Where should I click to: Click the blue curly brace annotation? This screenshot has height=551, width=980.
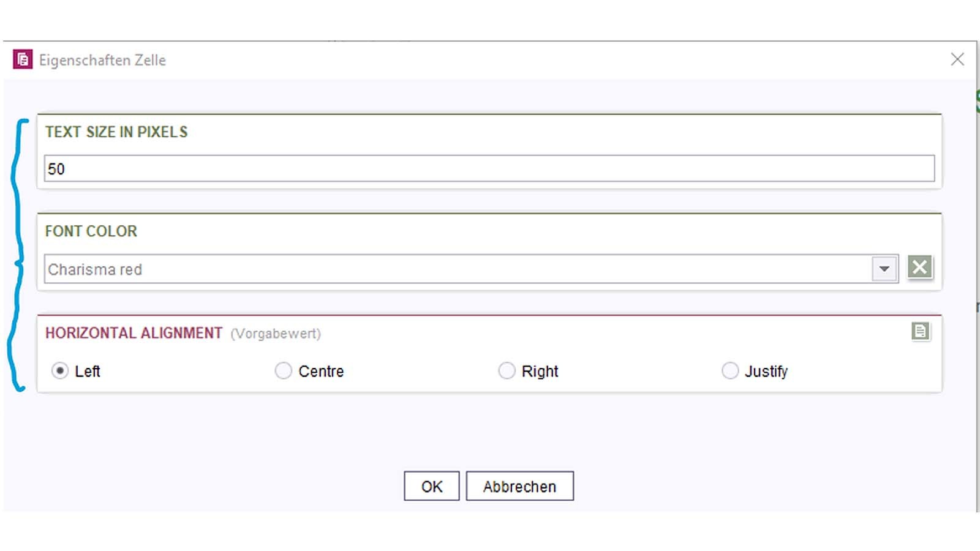tap(18, 257)
